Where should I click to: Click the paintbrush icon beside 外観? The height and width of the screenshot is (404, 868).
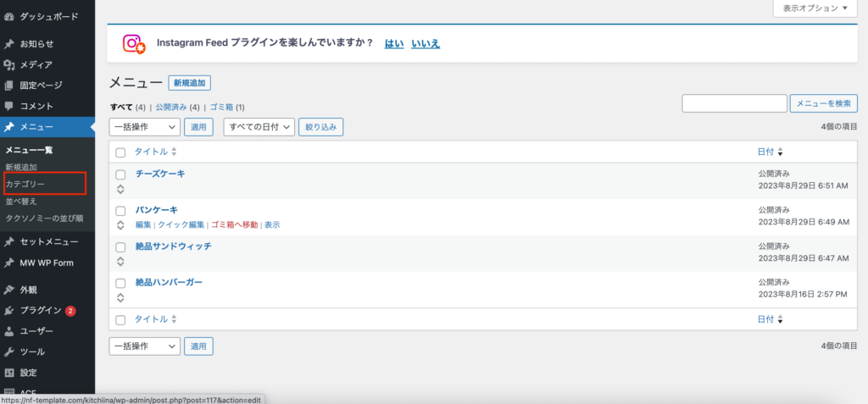[x=8, y=290]
